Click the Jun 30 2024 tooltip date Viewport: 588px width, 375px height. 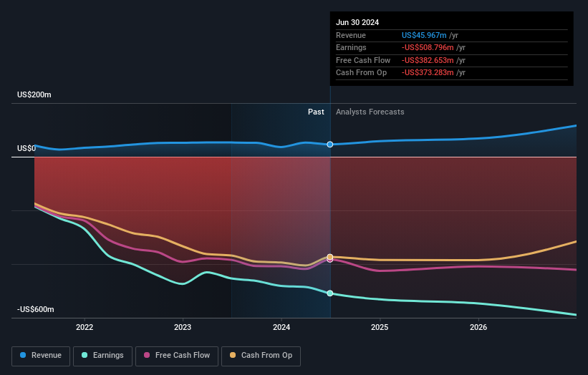tap(357, 22)
